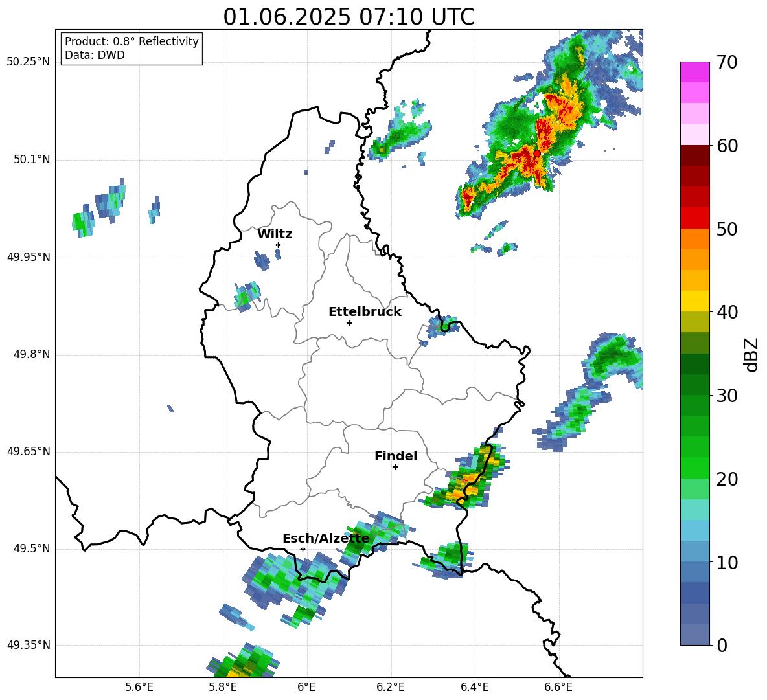Click the 60 tick label on colorbar
This screenshot has height=700, width=767.
coord(726,146)
